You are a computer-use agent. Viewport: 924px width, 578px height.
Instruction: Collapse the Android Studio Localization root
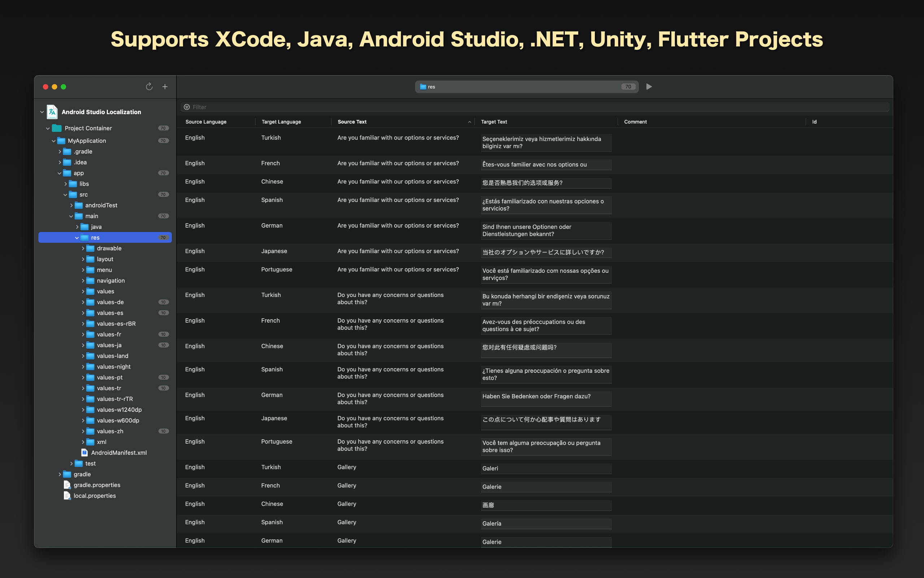pyautogui.click(x=42, y=112)
